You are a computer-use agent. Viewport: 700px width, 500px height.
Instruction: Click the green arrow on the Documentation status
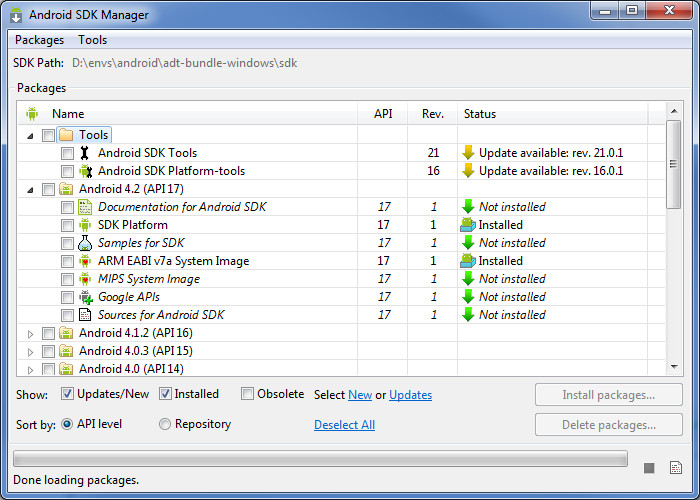(x=468, y=207)
